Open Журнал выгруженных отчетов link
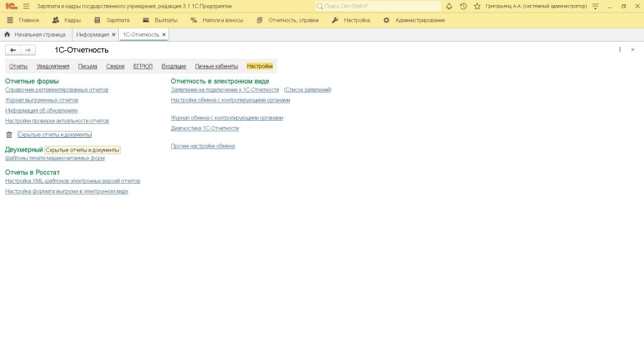The width and height of the screenshot is (644, 346). point(42,100)
